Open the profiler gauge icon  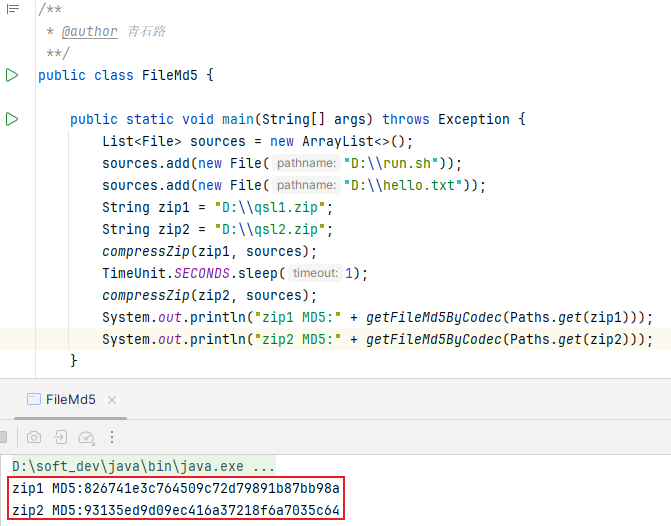point(86,437)
